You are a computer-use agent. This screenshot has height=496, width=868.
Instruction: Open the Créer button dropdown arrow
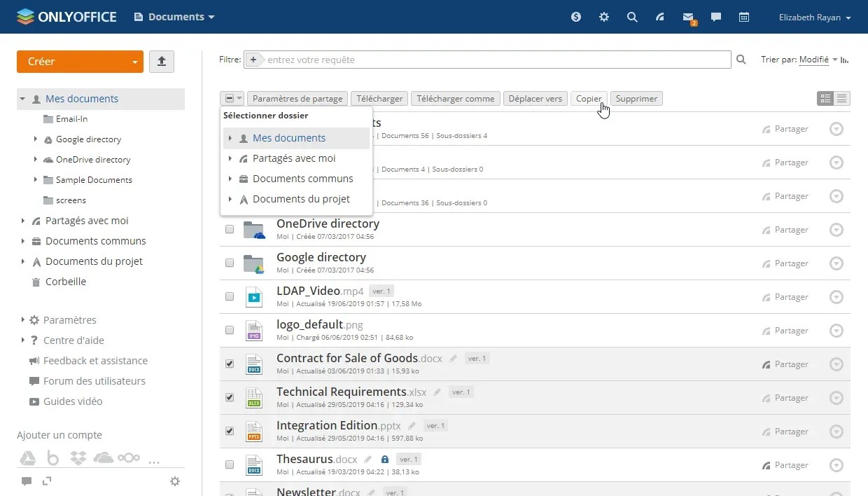135,62
